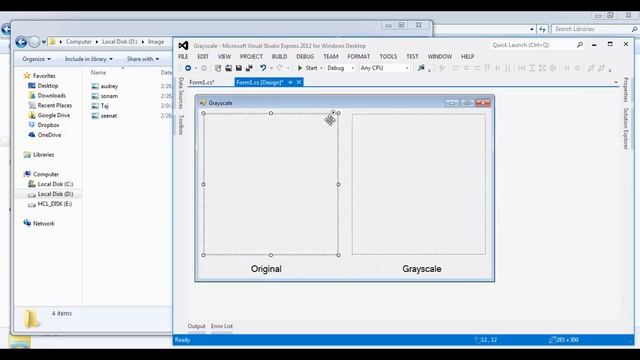This screenshot has width=640, height=360.
Task: Click the Visual Studio logo icon
Action: [x=183, y=46]
